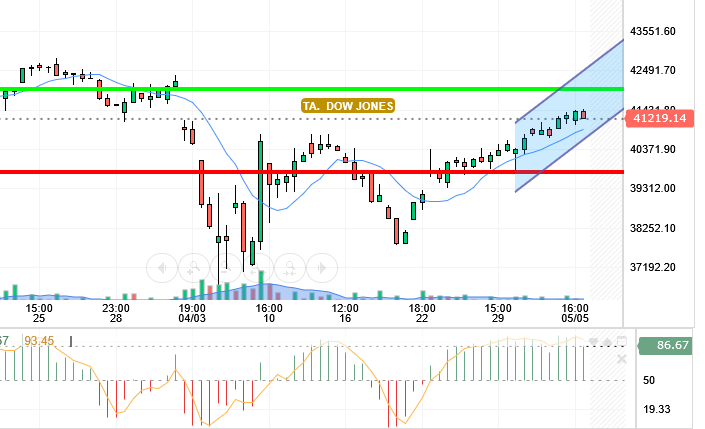This screenshot has height=429, width=705.
Task: Click the 43551.60 price axis label
Action: click(x=653, y=31)
